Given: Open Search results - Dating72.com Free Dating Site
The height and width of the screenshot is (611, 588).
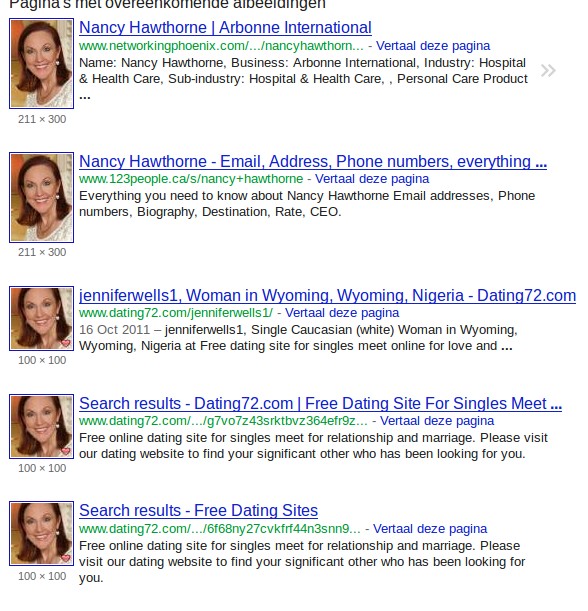Looking at the screenshot, I should pos(320,404).
